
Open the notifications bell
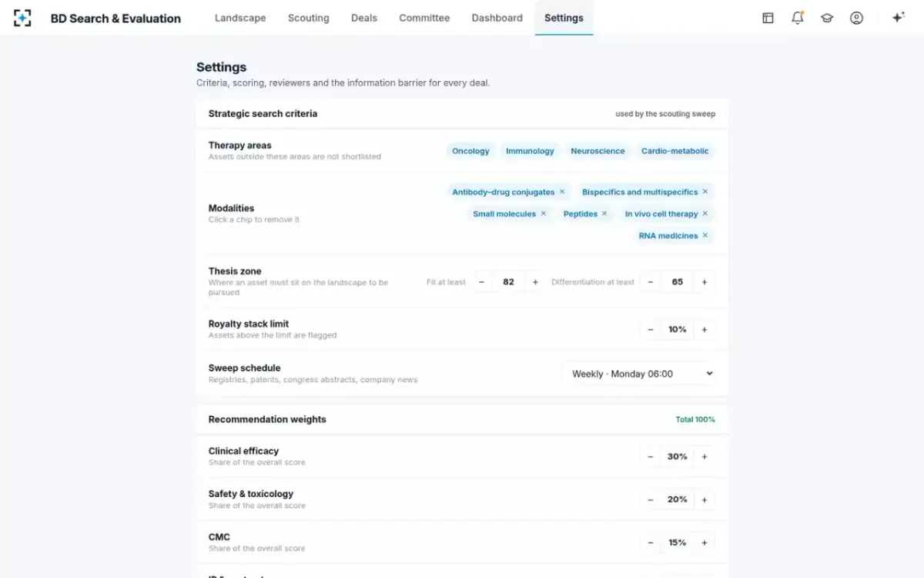coord(798,18)
